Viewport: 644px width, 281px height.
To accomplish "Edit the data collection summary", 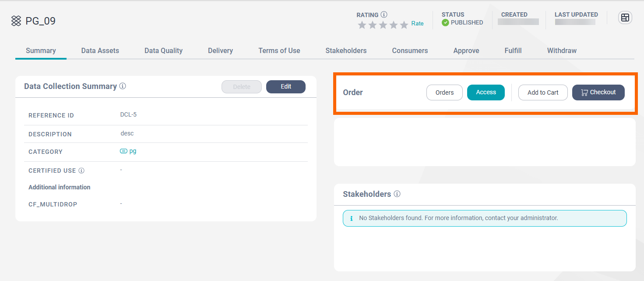I will [286, 87].
